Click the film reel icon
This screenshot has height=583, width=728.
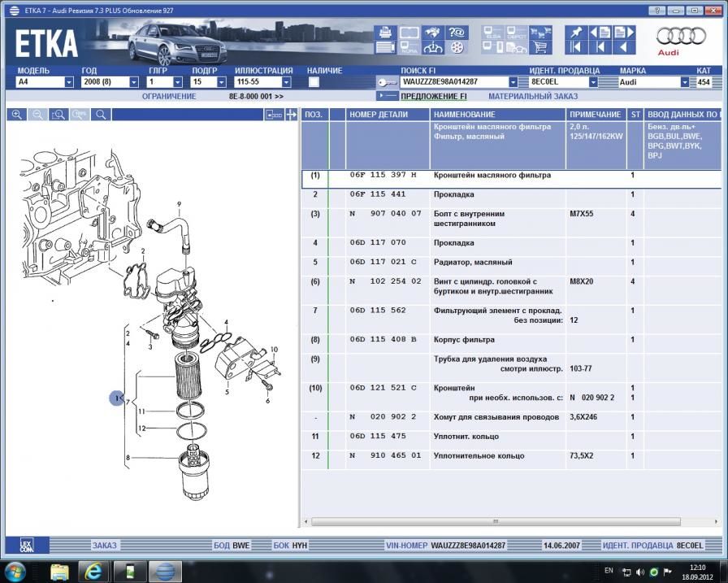click(x=457, y=48)
